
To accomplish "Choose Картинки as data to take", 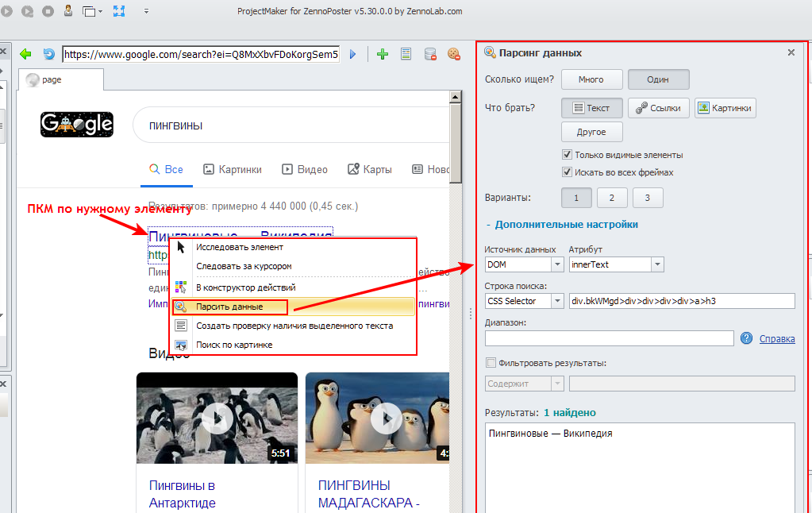I will click(x=725, y=108).
